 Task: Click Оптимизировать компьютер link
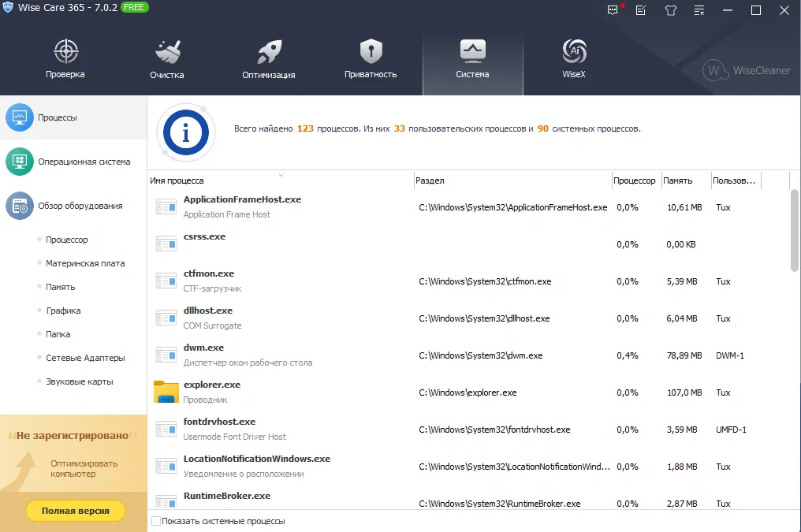coord(84,469)
